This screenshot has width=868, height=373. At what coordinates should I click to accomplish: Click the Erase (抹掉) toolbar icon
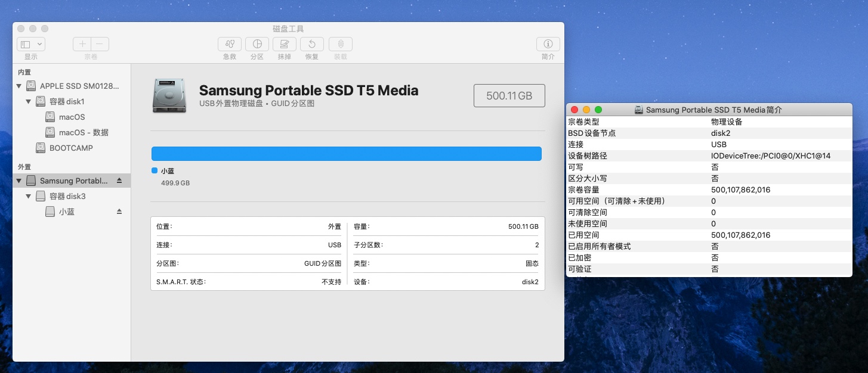point(285,44)
